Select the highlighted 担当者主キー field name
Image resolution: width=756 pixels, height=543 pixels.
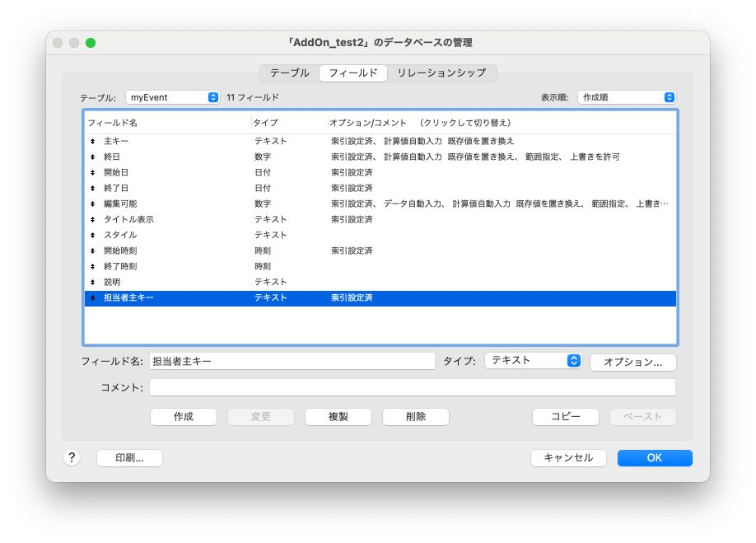tap(128, 298)
